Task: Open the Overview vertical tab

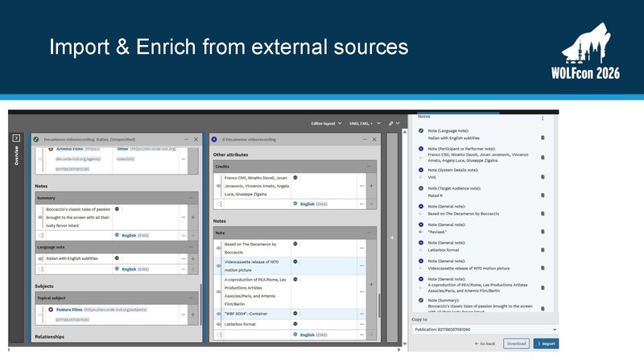Action: [16, 155]
